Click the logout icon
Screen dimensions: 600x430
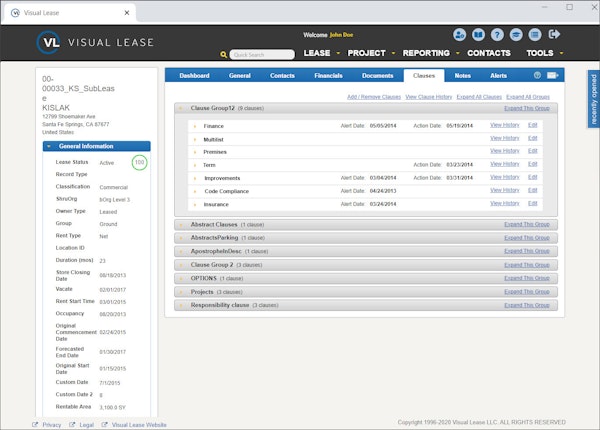coord(554,34)
